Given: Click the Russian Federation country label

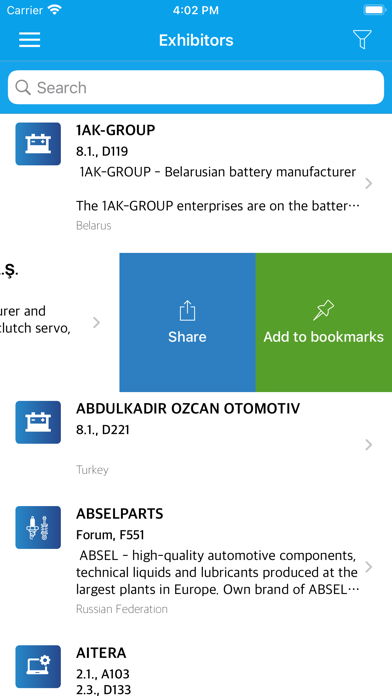Looking at the screenshot, I should click(x=122, y=609).
